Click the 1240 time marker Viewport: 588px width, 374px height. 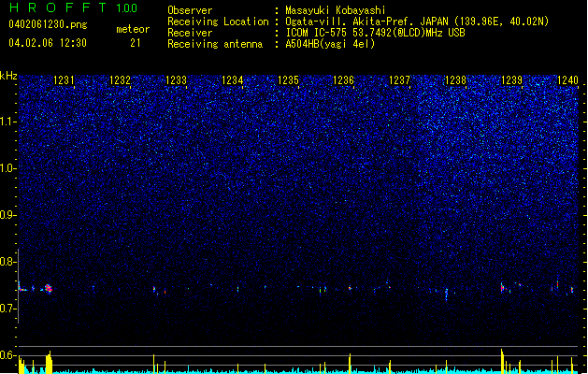click(x=567, y=80)
